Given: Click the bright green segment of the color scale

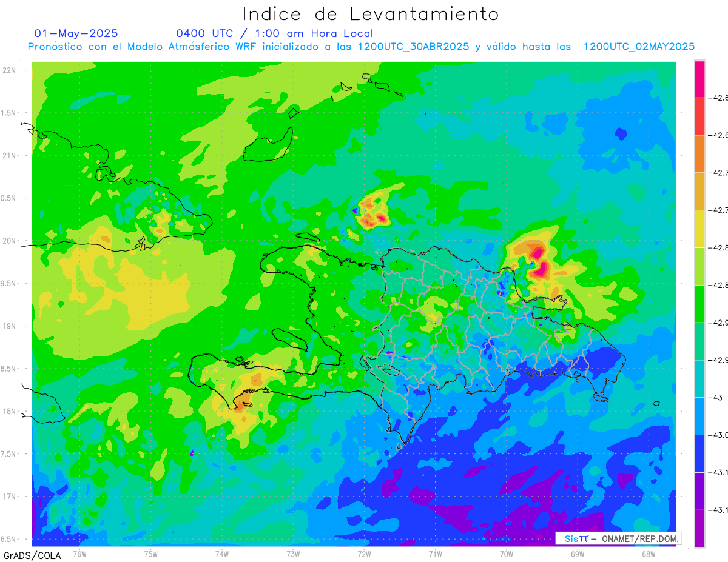Looking at the screenshot, I should click(699, 304).
